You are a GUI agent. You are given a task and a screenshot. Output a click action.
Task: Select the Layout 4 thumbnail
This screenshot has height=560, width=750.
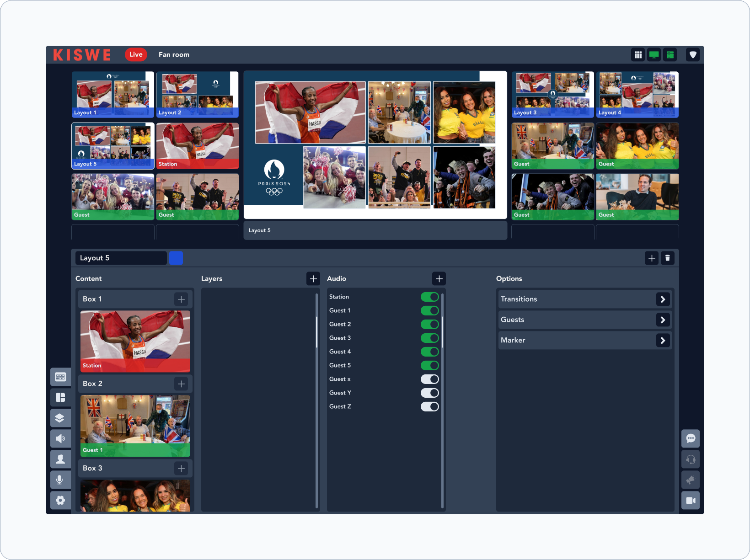click(x=637, y=95)
